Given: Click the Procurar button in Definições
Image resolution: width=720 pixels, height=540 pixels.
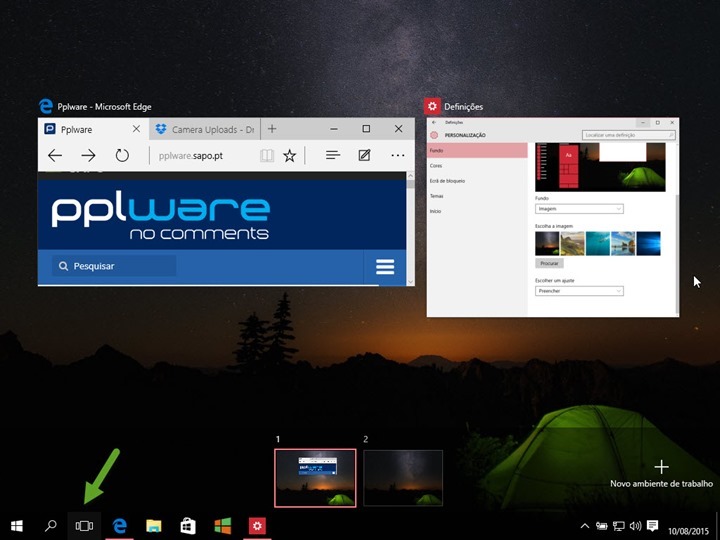Looking at the screenshot, I should pyautogui.click(x=549, y=264).
